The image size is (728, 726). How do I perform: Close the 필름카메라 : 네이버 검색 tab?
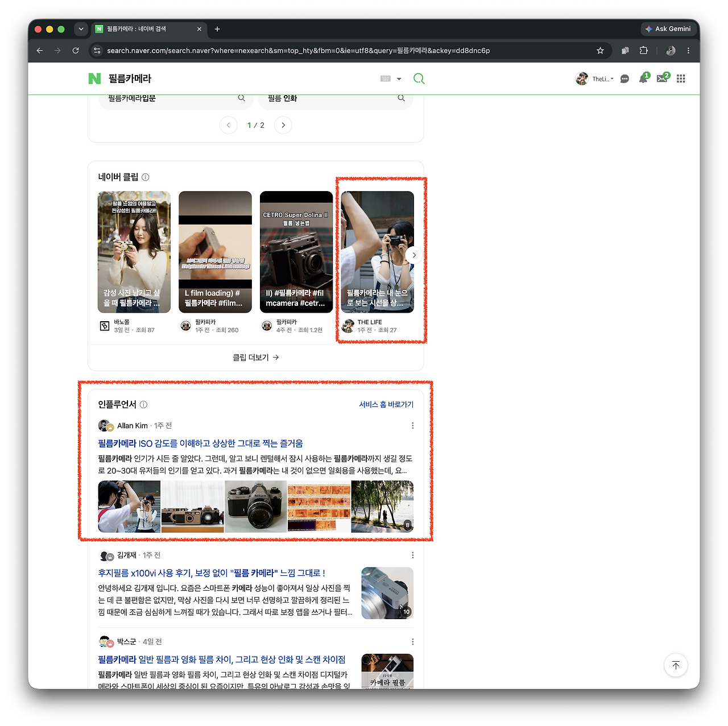click(x=199, y=29)
